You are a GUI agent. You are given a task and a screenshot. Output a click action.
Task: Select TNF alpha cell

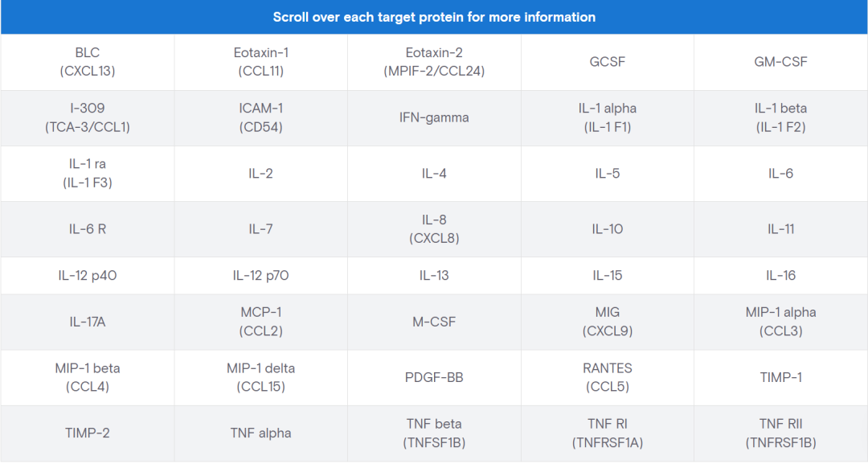[x=260, y=433]
